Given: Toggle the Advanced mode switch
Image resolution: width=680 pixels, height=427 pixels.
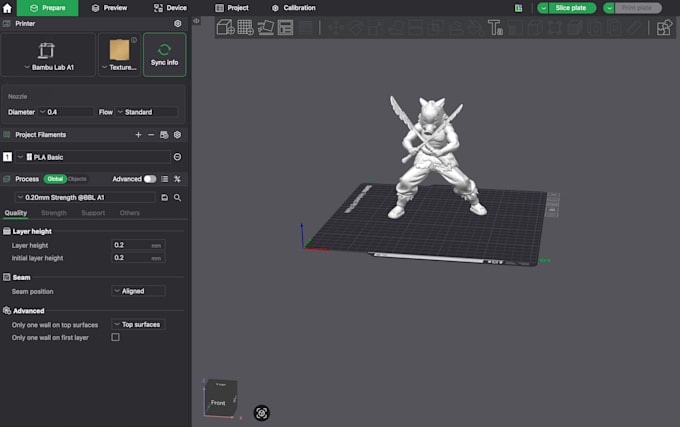Looking at the screenshot, I should 150,179.
